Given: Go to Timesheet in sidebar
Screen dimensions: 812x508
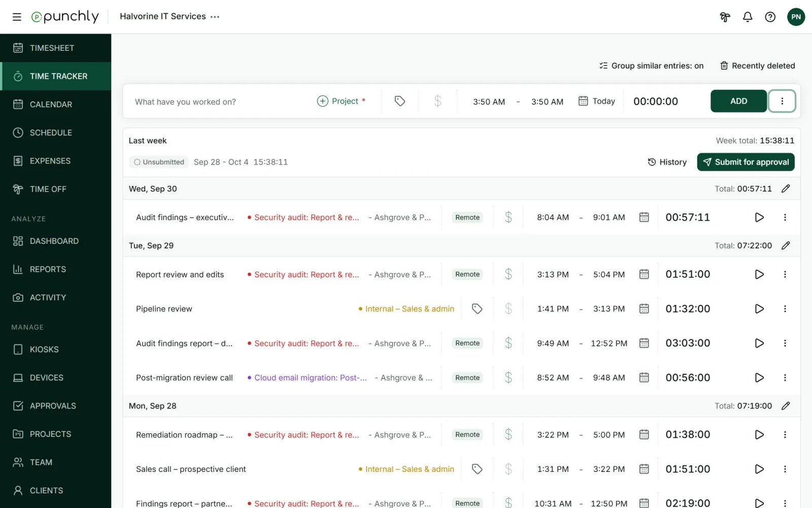Looking at the screenshot, I should (x=56, y=48).
